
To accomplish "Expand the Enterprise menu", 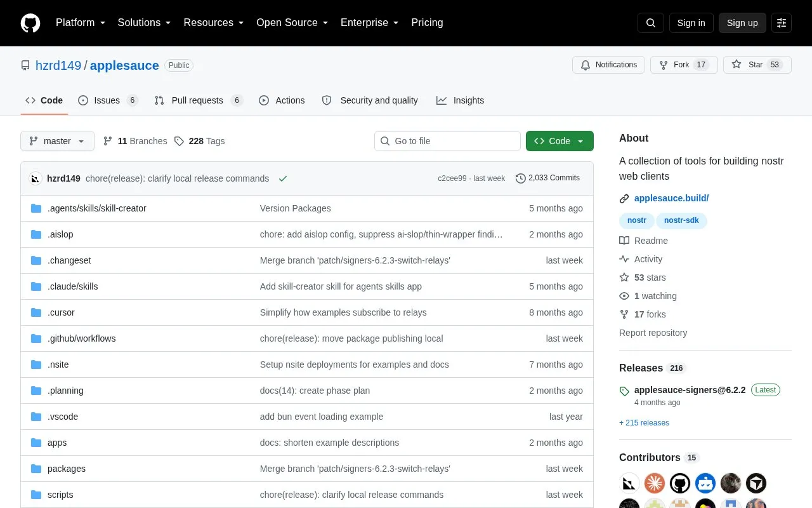I will coord(369,23).
